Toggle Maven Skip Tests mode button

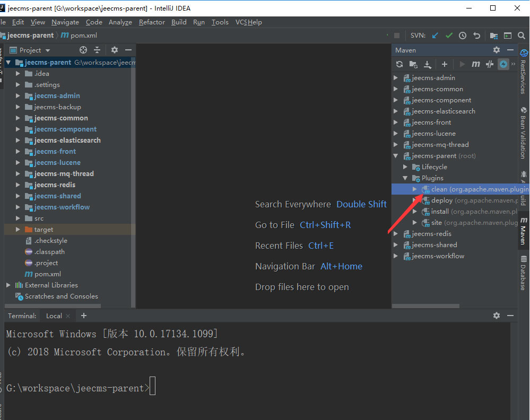pyautogui.click(x=503, y=64)
